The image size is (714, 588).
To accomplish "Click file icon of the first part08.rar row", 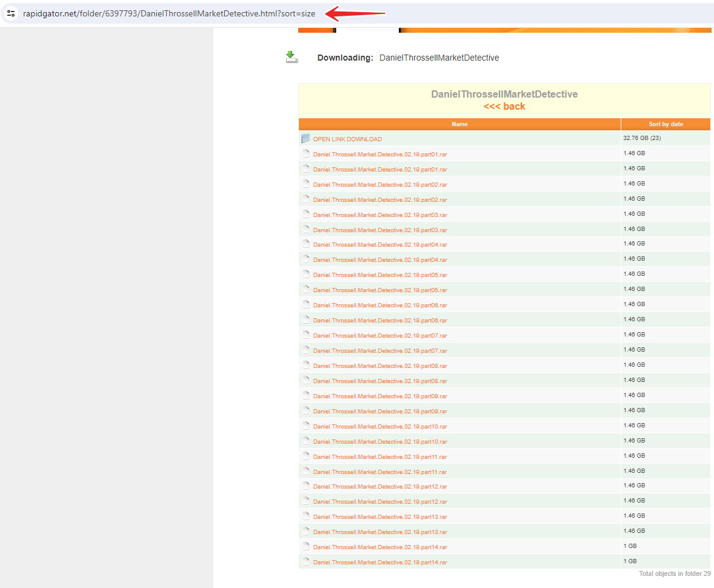I will click(306, 365).
